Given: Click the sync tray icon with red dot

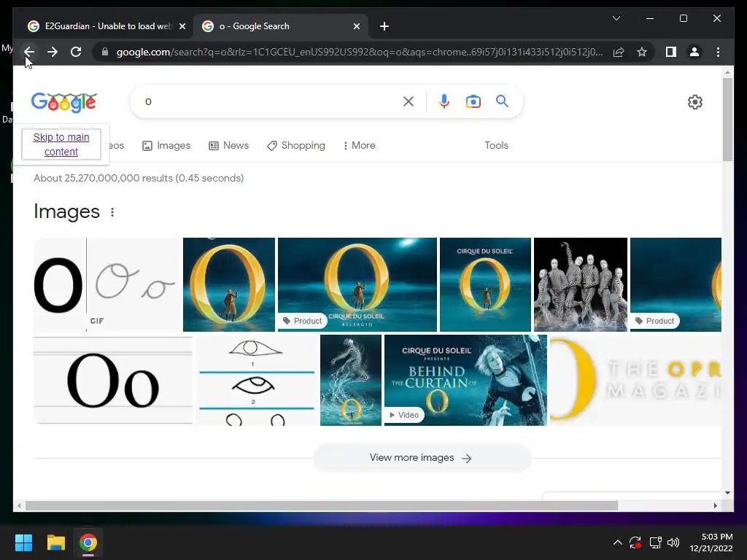Looking at the screenshot, I should click(635, 542).
